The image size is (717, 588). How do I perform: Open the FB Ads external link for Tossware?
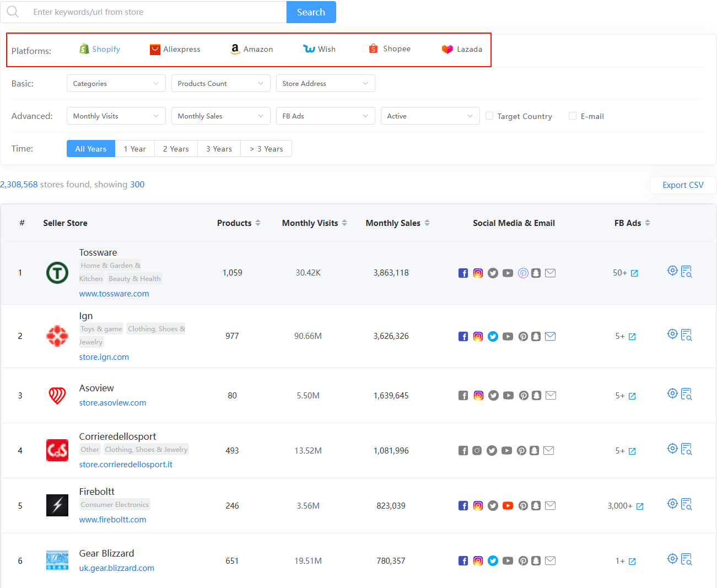[x=634, y=273]
